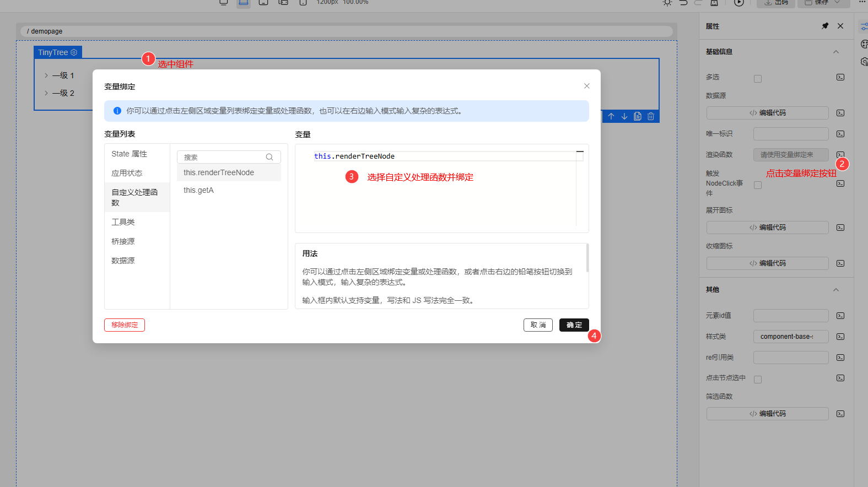Open variable binding for 筛选函数
The image size is (868, 487).
[840, 414]
